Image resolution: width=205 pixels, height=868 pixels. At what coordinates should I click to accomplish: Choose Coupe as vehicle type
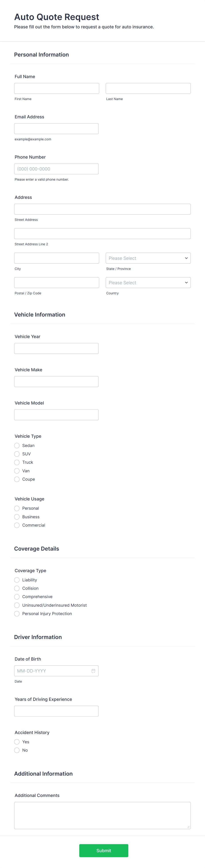(17, 479)
